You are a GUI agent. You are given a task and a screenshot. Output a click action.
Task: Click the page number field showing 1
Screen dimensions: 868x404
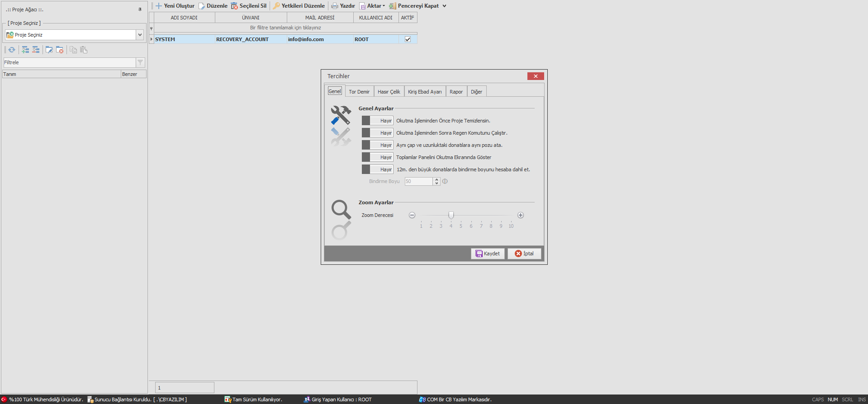click(185, 388)
